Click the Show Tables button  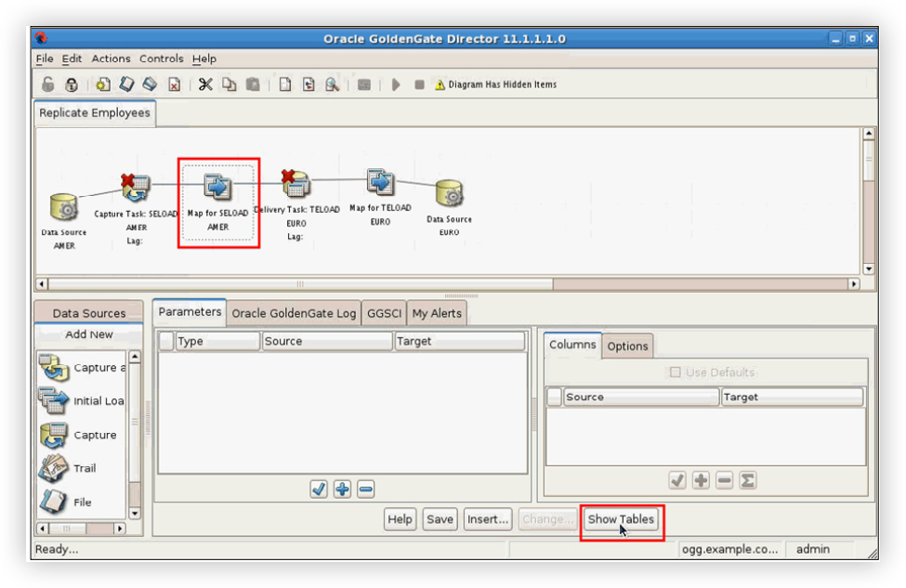(621, 519)
